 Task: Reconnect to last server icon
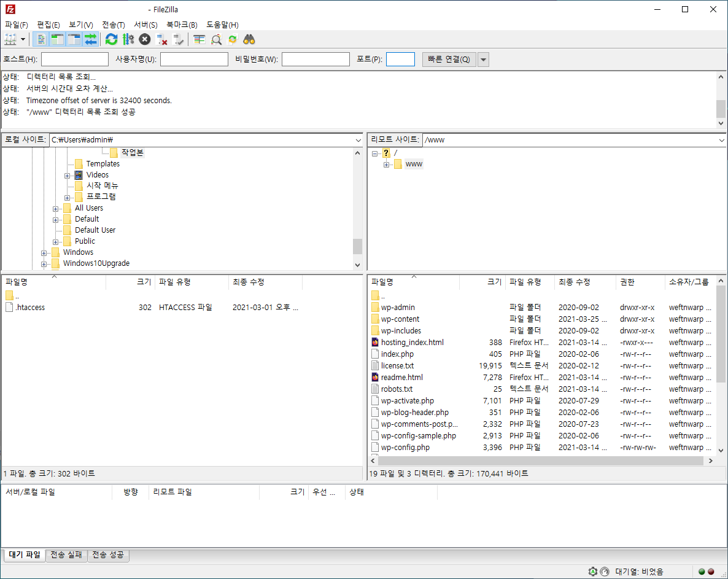178,39
